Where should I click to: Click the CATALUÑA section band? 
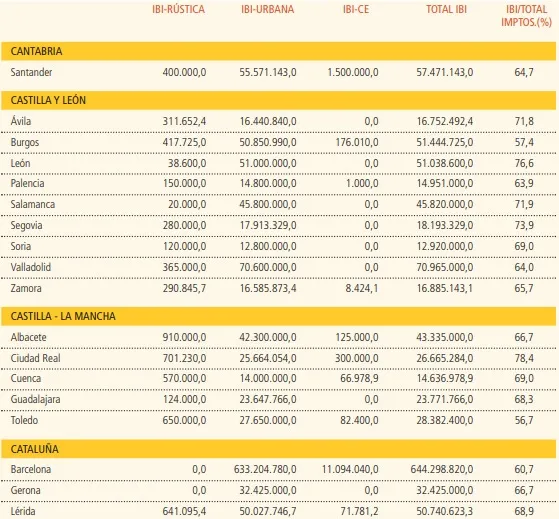[x=278, y=449]
